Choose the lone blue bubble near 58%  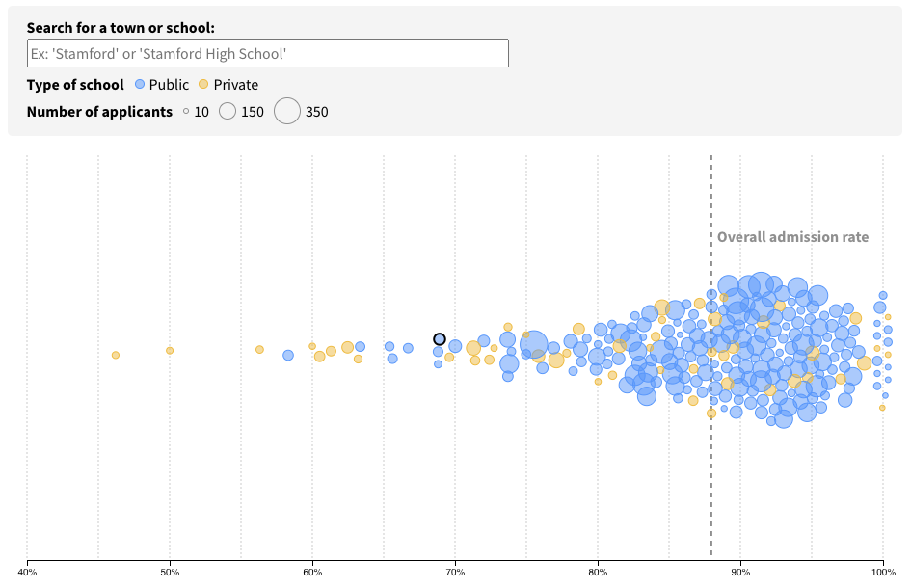tap(288, 356)
